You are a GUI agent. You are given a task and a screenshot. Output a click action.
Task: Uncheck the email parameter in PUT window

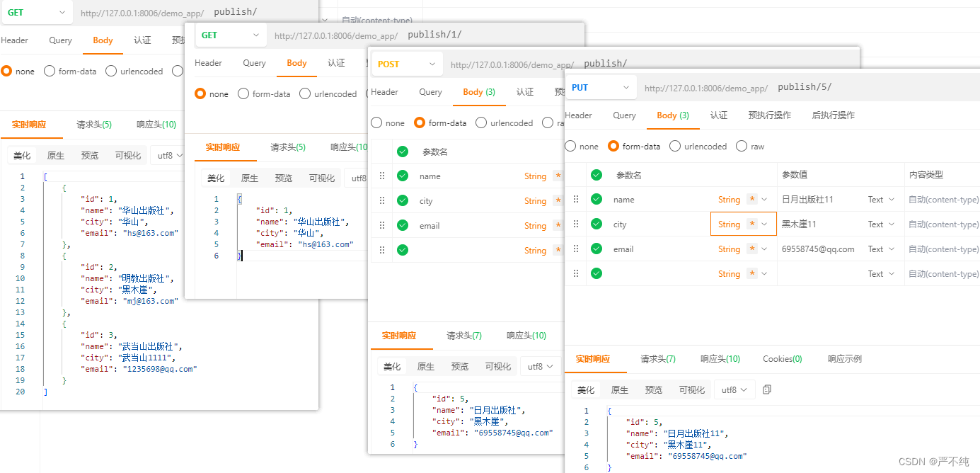[x=596, y=249]
